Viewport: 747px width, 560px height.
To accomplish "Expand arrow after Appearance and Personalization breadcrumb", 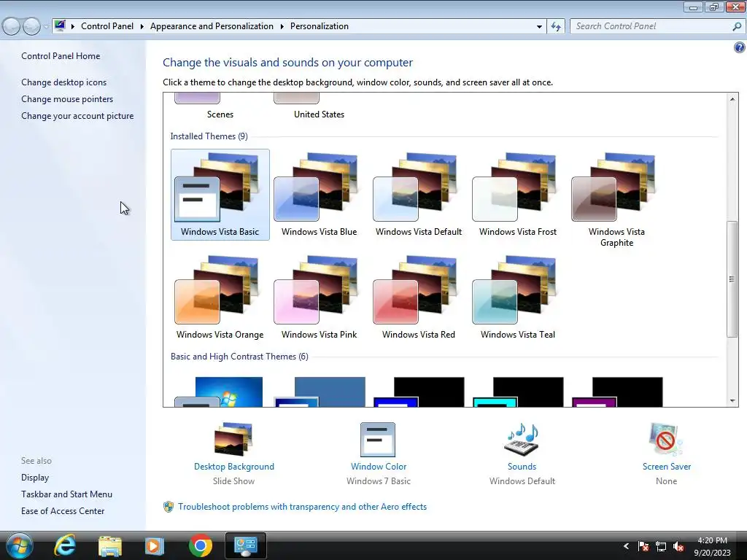I will (x=282, y=26).
